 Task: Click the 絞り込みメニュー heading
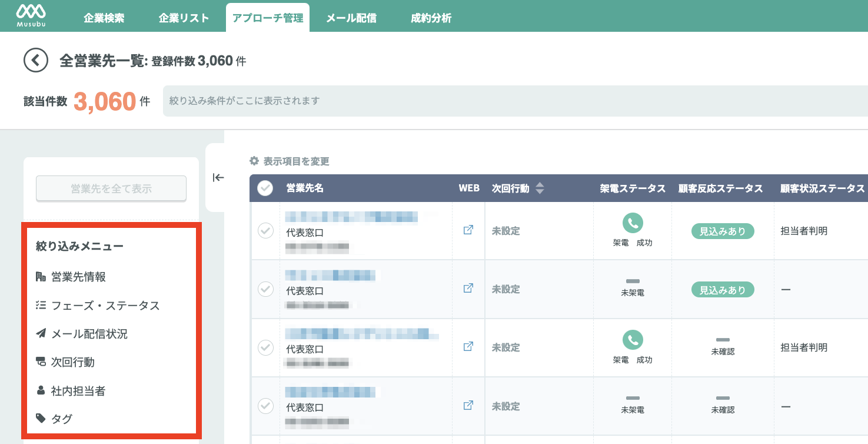click(79, 246)
